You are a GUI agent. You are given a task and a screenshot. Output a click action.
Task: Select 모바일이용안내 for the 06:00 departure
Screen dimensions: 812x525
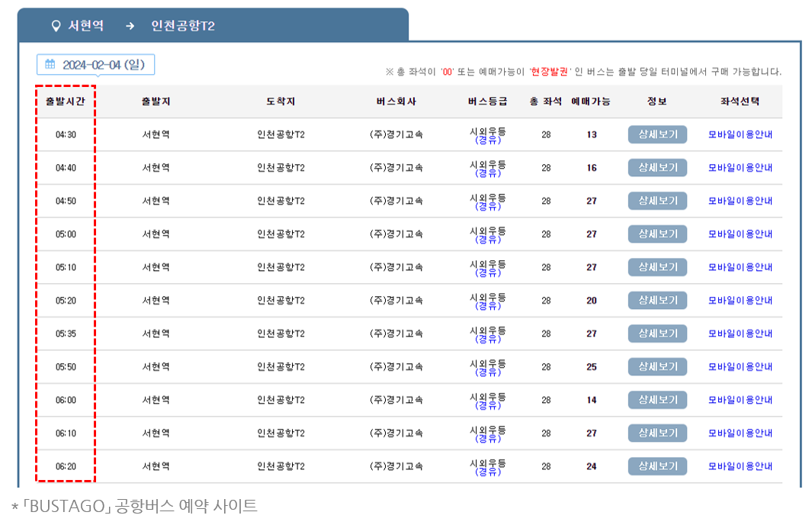tap(740, 400)
